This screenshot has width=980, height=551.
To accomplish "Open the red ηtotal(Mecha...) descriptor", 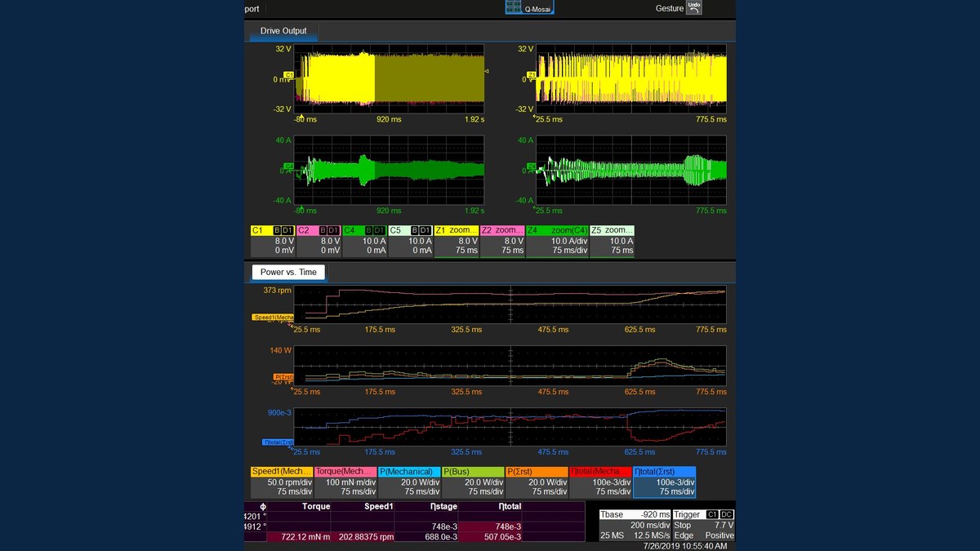I will [600, 482].
